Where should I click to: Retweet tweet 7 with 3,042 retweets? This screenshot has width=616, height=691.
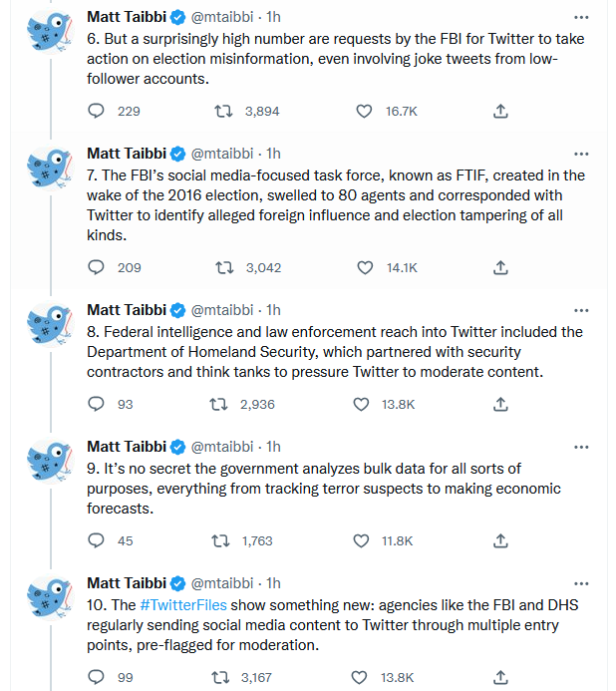[x=224, y=267]
